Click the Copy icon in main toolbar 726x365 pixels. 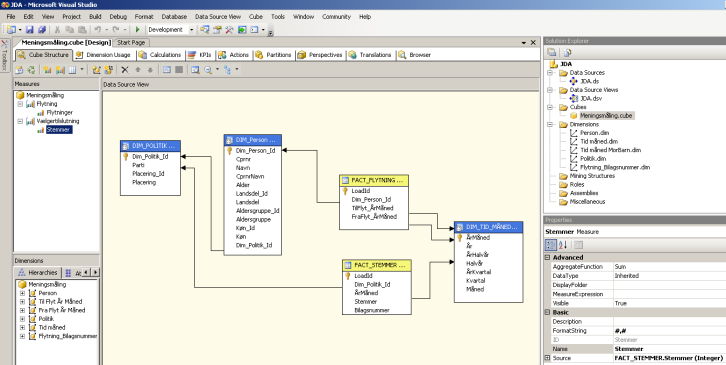[69, 30]
